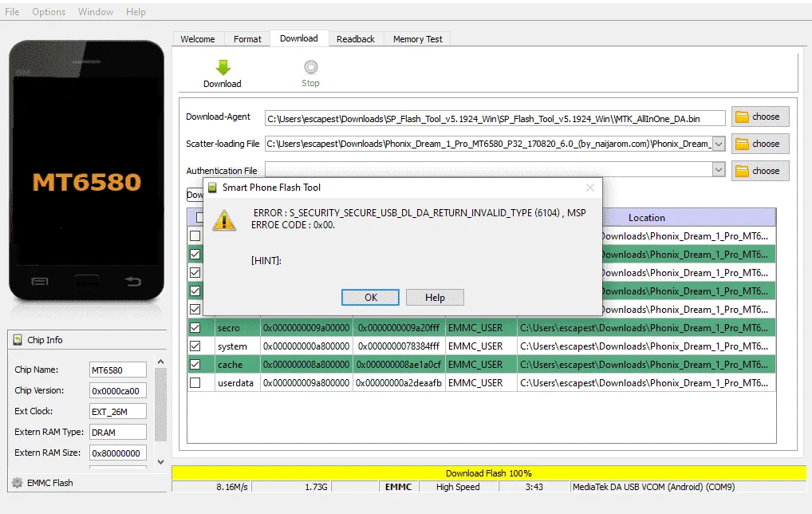Screen dimensions: 812x514
Task: Open the Help menu
Action: click(x=136, y=12)
